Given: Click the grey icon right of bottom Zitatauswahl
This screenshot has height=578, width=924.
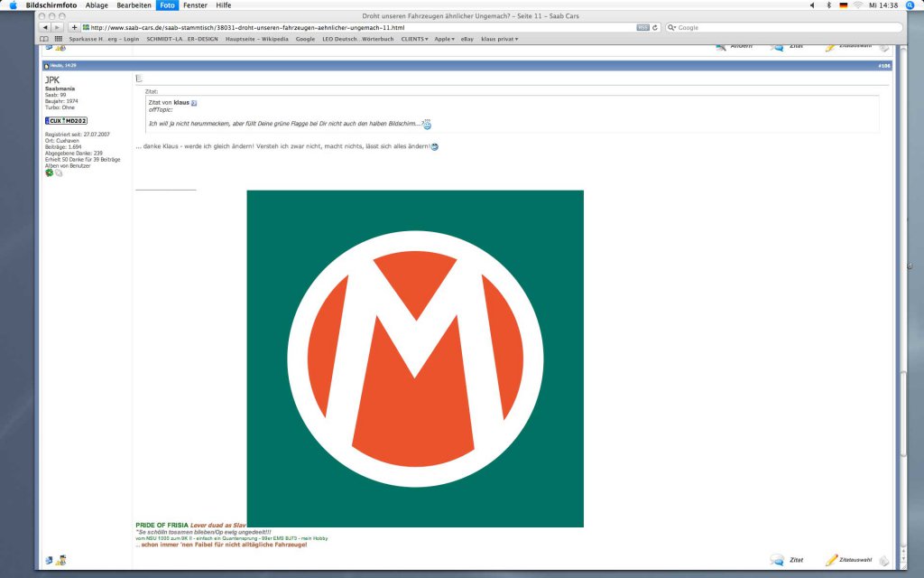Looking at the screenshot, I should click(x=884, y=560).
